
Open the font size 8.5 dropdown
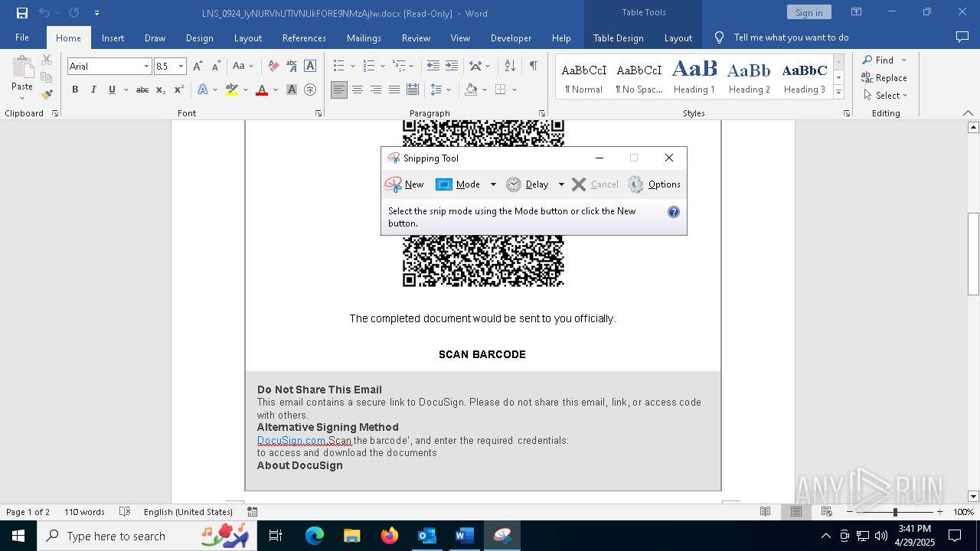click(x=181, y=67)
